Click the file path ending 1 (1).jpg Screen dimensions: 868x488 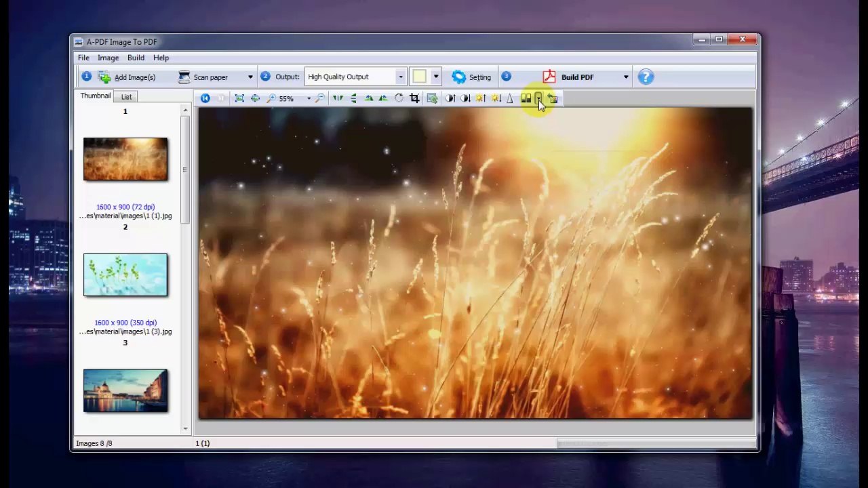click(125, 216)
